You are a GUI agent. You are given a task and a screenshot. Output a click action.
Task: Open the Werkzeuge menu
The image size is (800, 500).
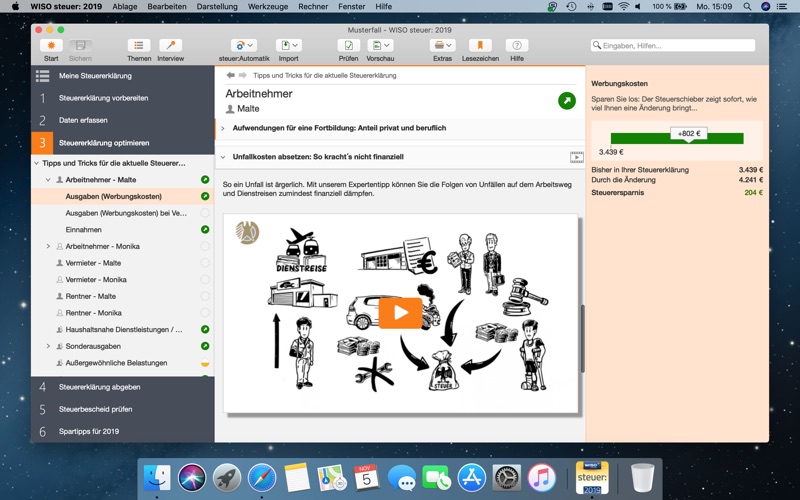tap(268, 6)
